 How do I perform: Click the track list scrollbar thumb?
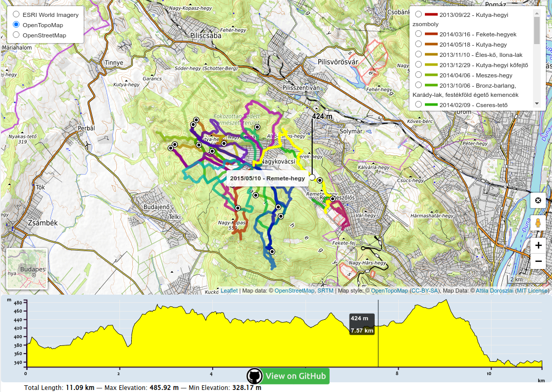(x=537, y=30)
